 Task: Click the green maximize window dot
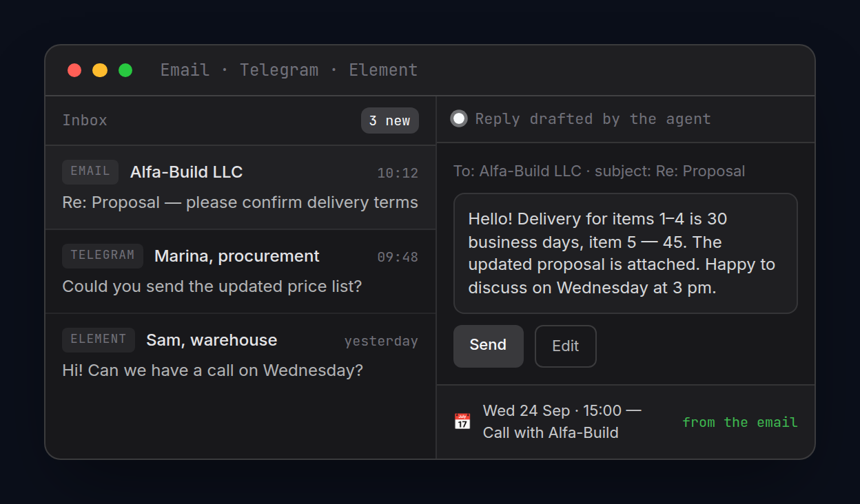point(125,70)
